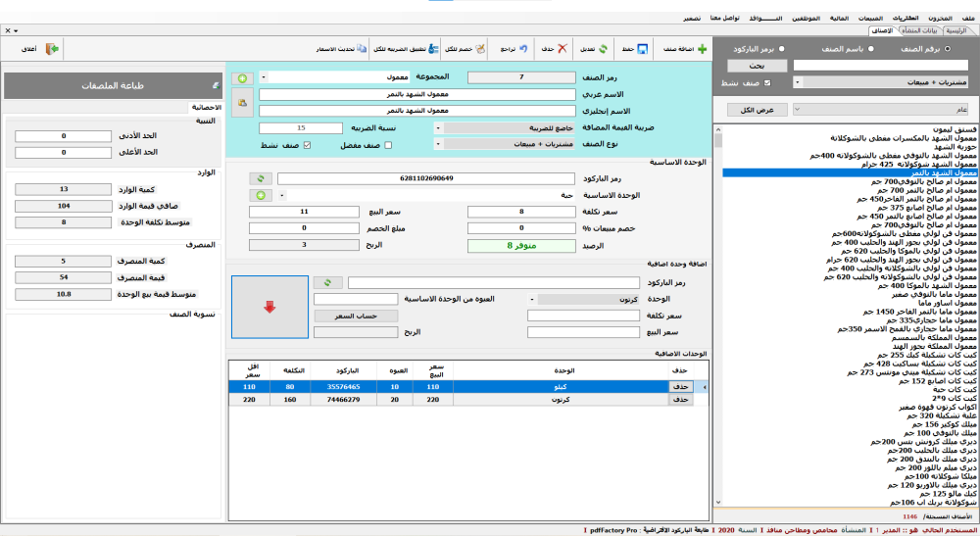Screen dimensions: 980x536
Task: Click the حفظ (save) toolbar icon
Action: tap(643, 48)
